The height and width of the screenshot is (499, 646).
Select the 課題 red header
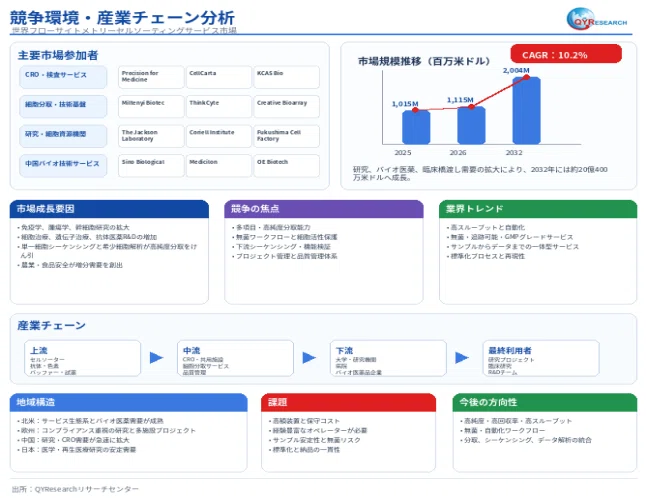pos(349,402)
